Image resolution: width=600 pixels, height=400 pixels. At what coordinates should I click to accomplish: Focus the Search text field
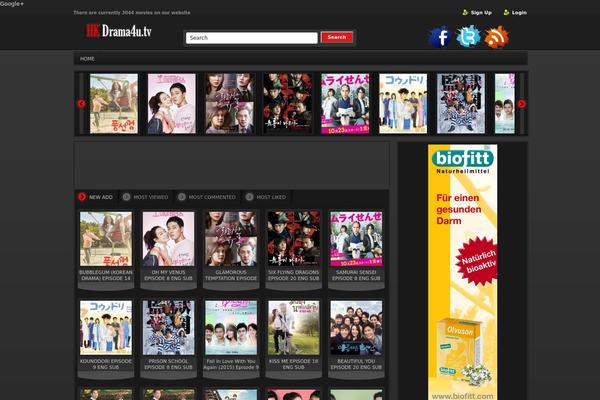(x=251, y=38)
